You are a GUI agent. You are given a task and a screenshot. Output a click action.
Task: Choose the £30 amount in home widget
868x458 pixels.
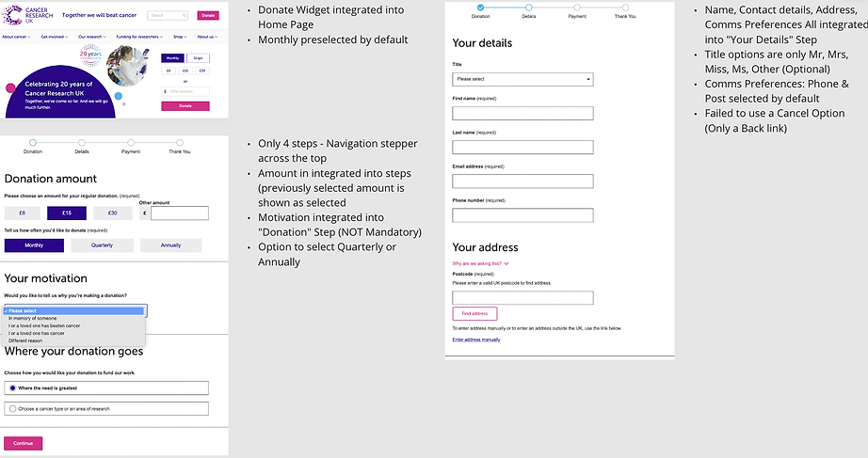point(202,71)
